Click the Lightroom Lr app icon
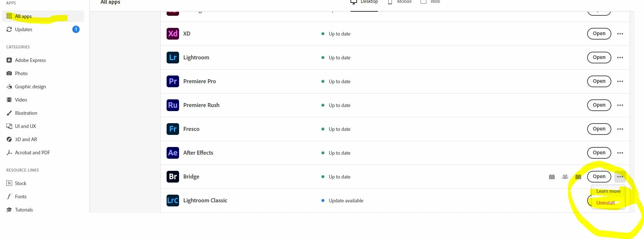Screen dimensions: 644x239 pyautogui.click(x=173, y=58)
